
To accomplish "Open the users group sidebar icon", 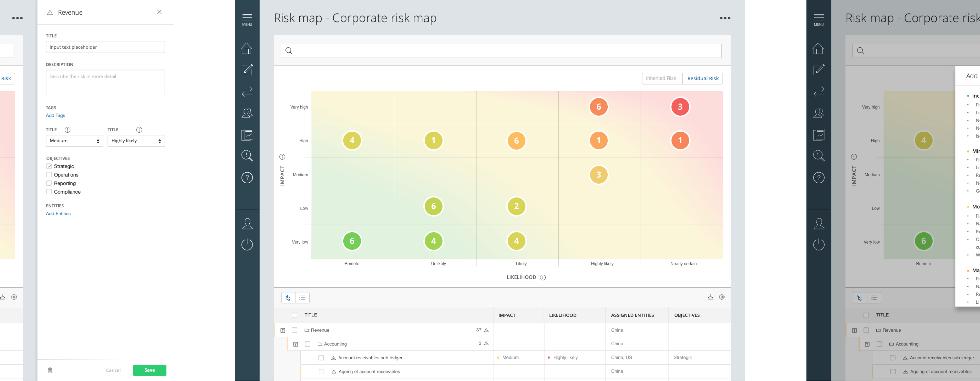I will tap(247, 113).
